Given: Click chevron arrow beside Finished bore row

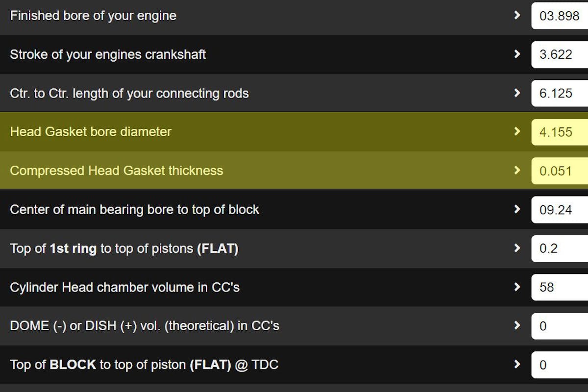Looking at the screenshot, I should 517,15.
